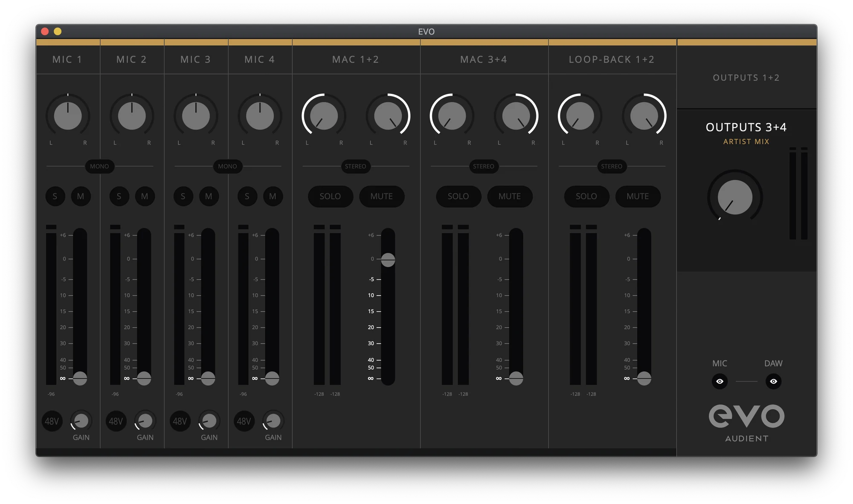Toggle the DAW view eye icon
853x504 pixels.
[x=773, y=381]
